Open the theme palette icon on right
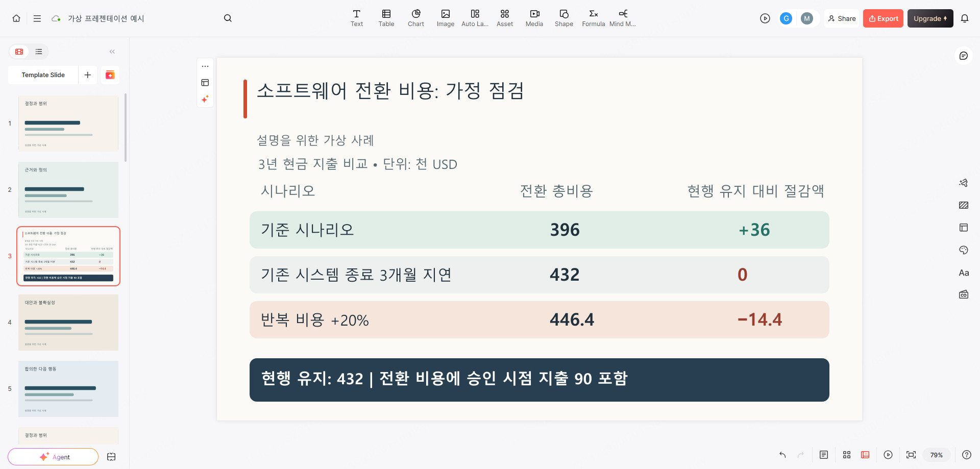The image size is (980, 469). (964, 250)
